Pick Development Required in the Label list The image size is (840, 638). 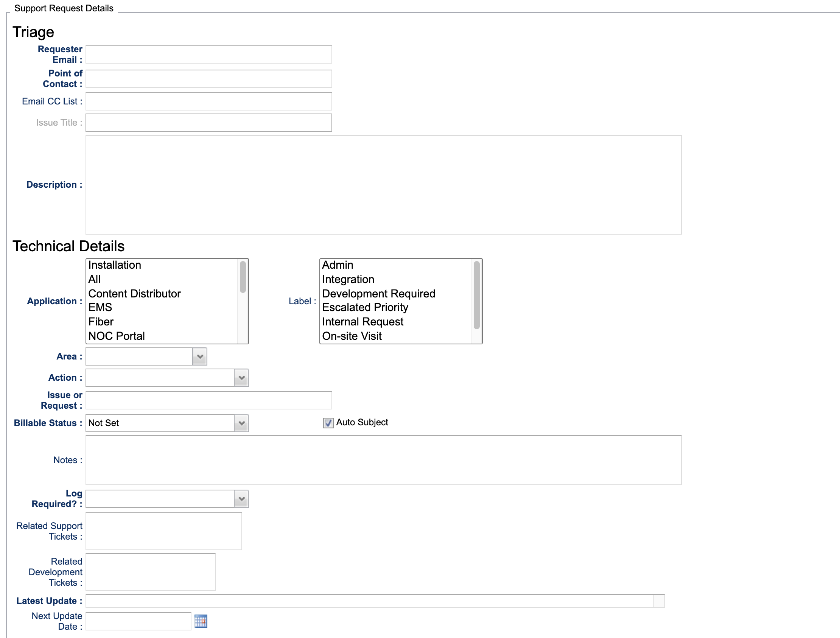[x=379, y=294]
